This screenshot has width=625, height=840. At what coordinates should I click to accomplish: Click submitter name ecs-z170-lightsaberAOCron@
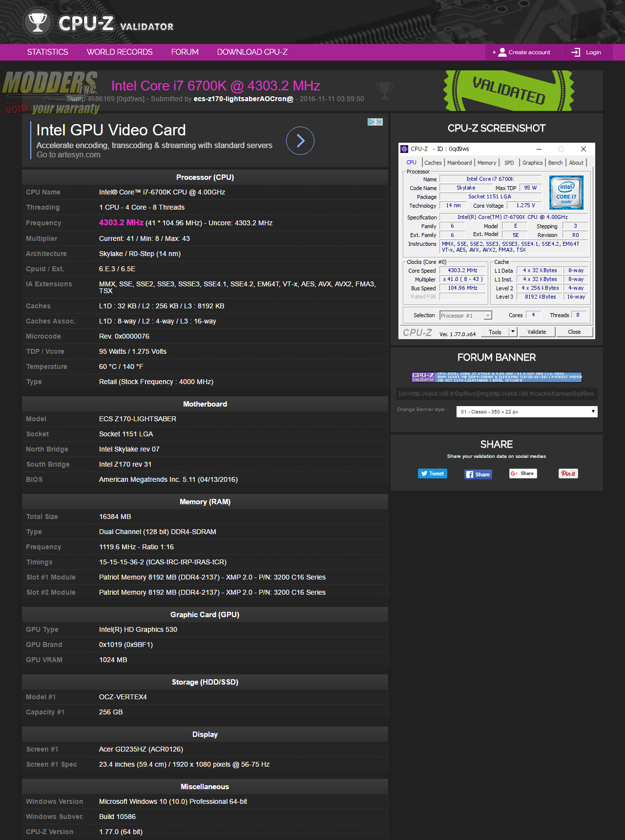[243, 99]
